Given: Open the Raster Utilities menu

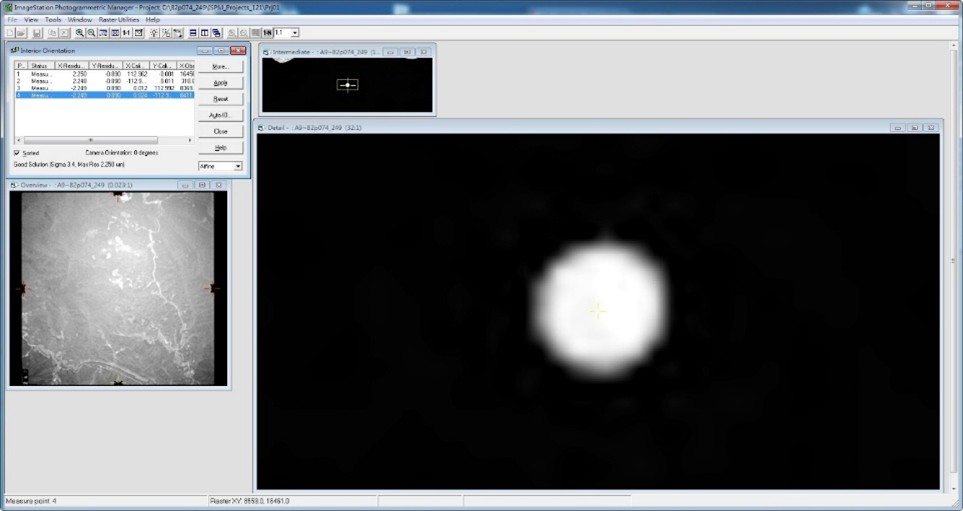Looking at the screenshot, I should [x=118, y=19].
